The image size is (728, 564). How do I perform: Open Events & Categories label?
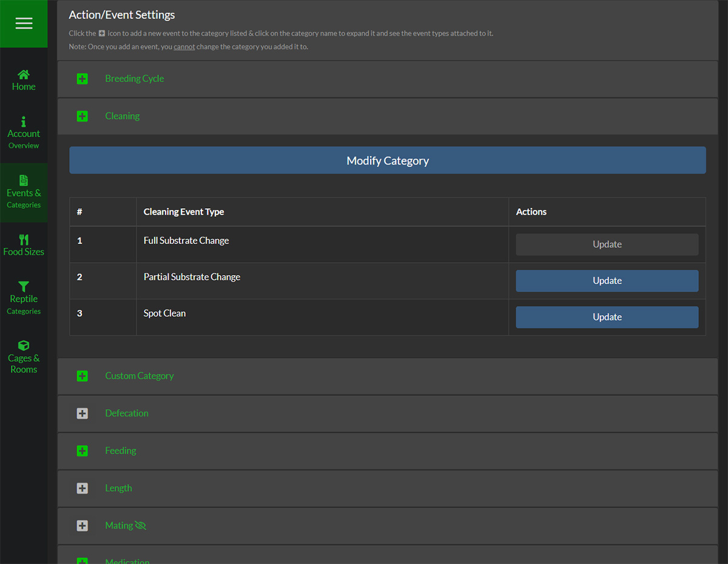[x=24, y=199]
